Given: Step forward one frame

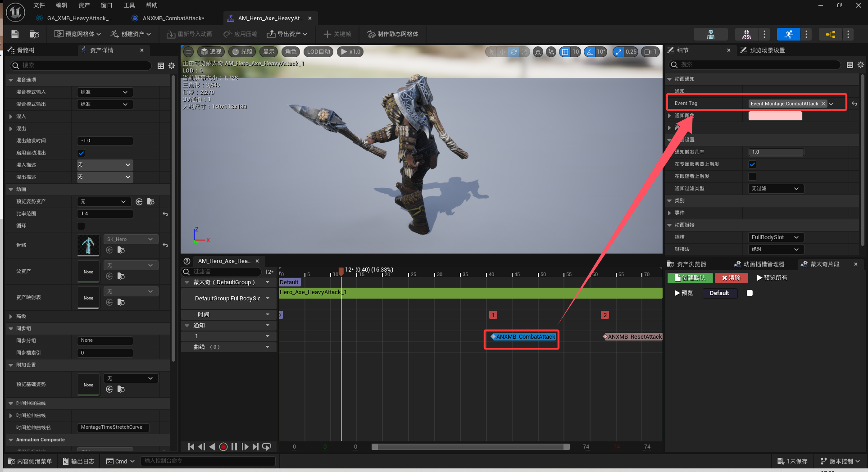Looking at the screenshot, I should click(x=245, y=447).
